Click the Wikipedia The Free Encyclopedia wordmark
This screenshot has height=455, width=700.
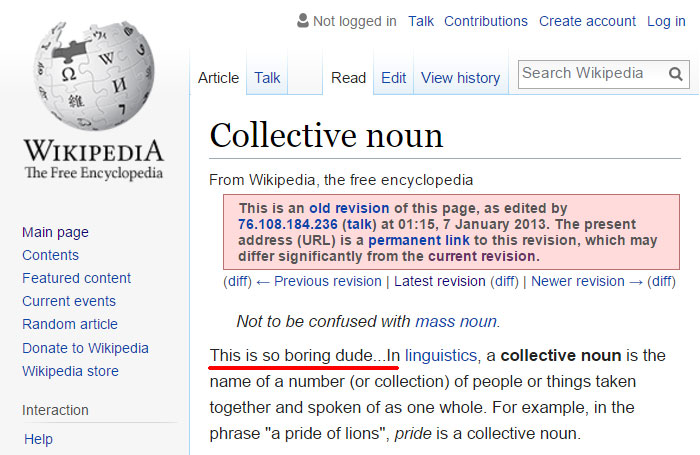[94, 159]
